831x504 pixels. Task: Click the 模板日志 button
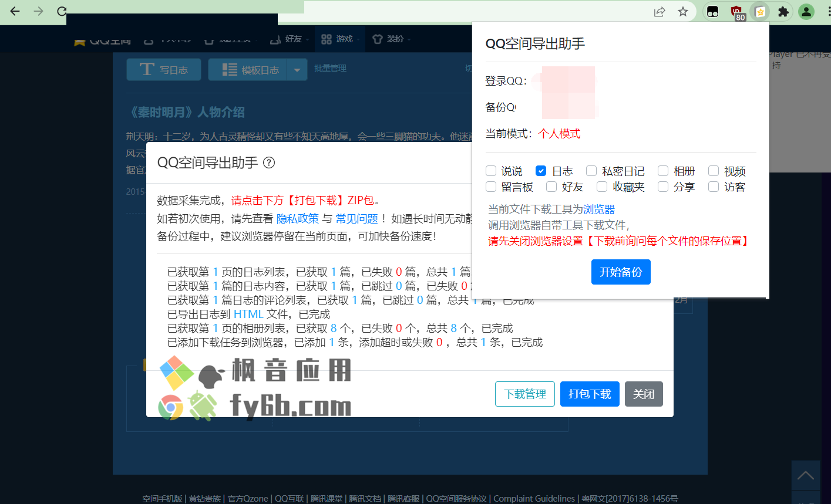point(248,70)
